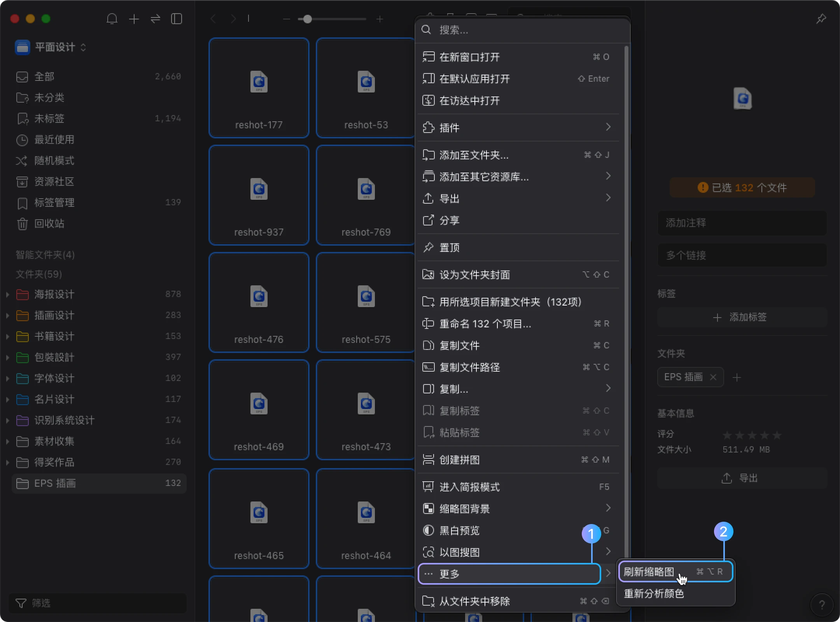Go back with the left arrow

pyautogui.click(x=213, y=19)
